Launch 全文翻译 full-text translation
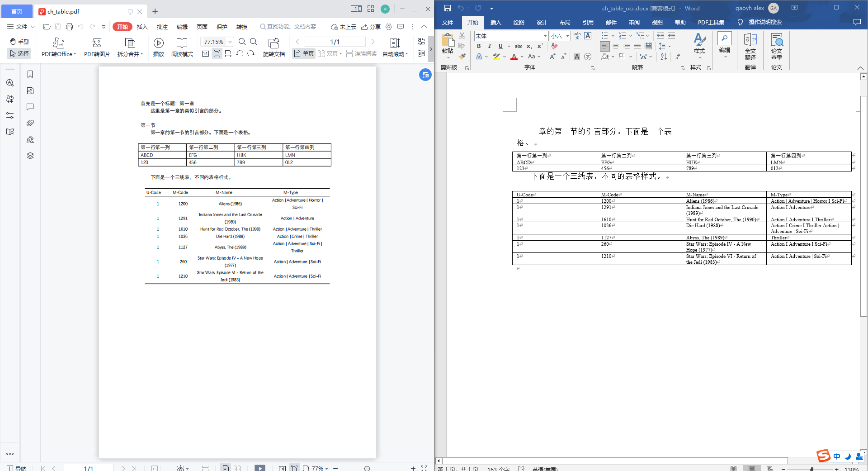 (x=750, y=47)
